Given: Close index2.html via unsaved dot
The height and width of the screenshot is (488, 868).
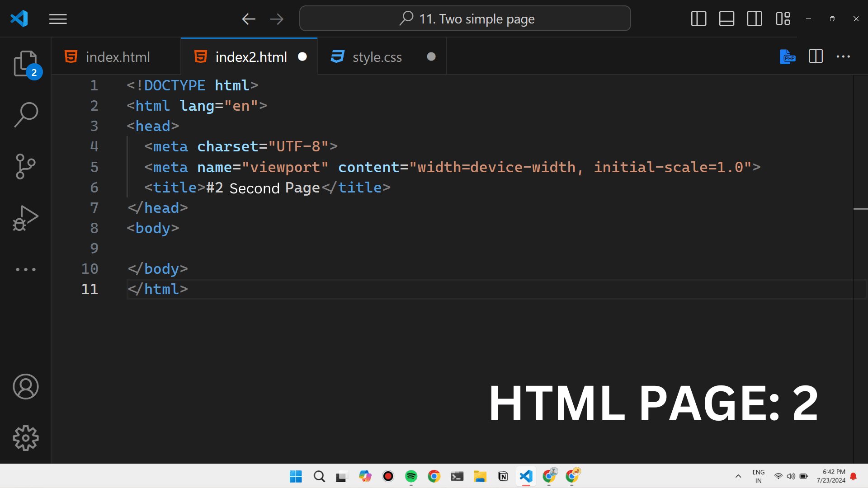Looking at the screenshot, I should (302, 56).
